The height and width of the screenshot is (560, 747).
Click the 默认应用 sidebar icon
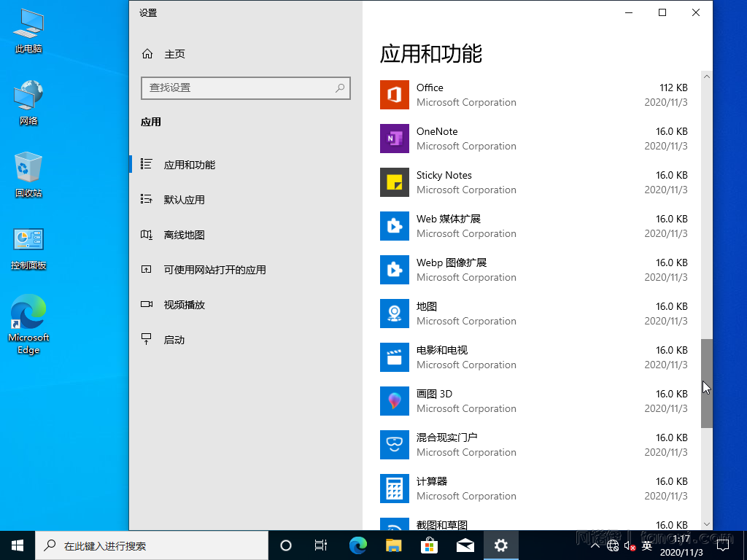146,199
